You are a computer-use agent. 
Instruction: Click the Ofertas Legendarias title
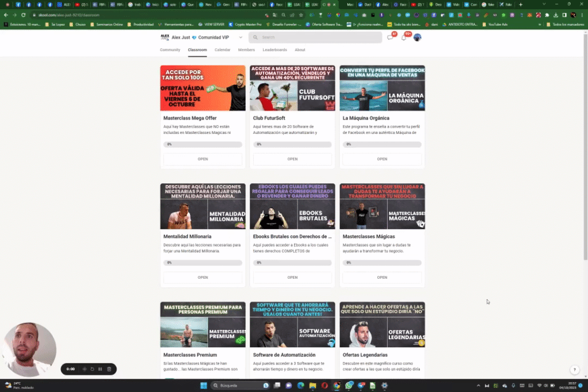tap(365, 355)
